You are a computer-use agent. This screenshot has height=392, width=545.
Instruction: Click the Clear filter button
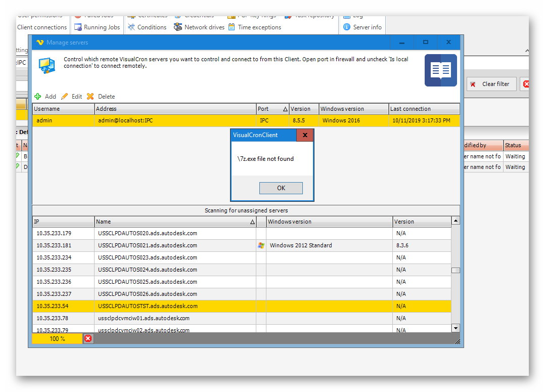click(x=490, y=84)
